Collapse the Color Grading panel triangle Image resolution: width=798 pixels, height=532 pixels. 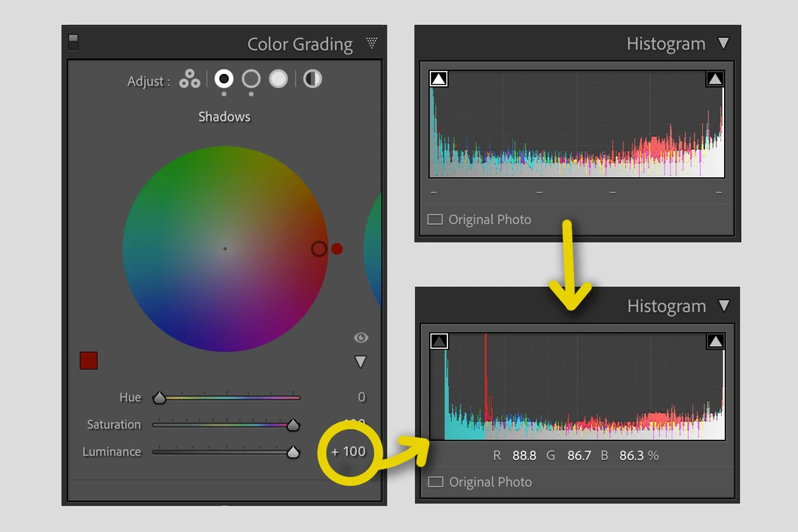(x=372, y=42)
